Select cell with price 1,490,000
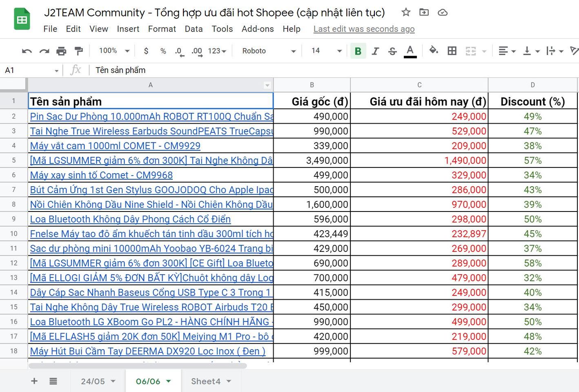 419,160
